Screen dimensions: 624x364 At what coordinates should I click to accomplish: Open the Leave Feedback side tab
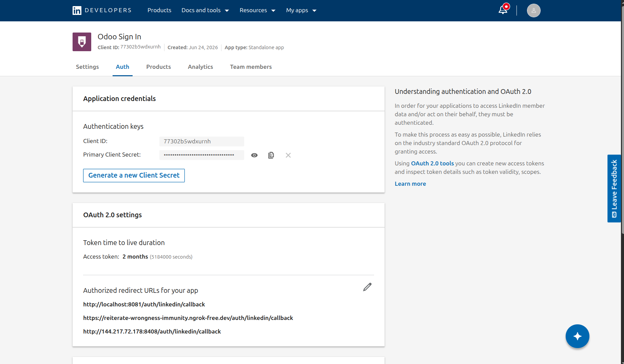pyautogui.click(x=614, y=188)
